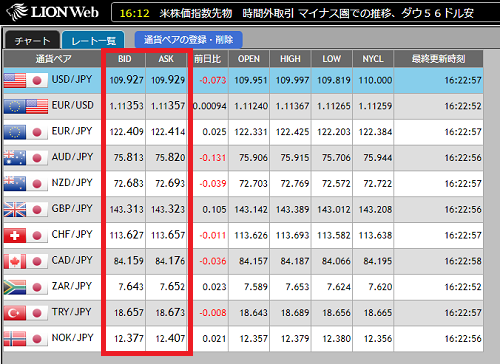This screenshot has width=500, height=364.
Task: Select the EUR/USD pair label
Action: pyautogui.click(x=73, y=105)
